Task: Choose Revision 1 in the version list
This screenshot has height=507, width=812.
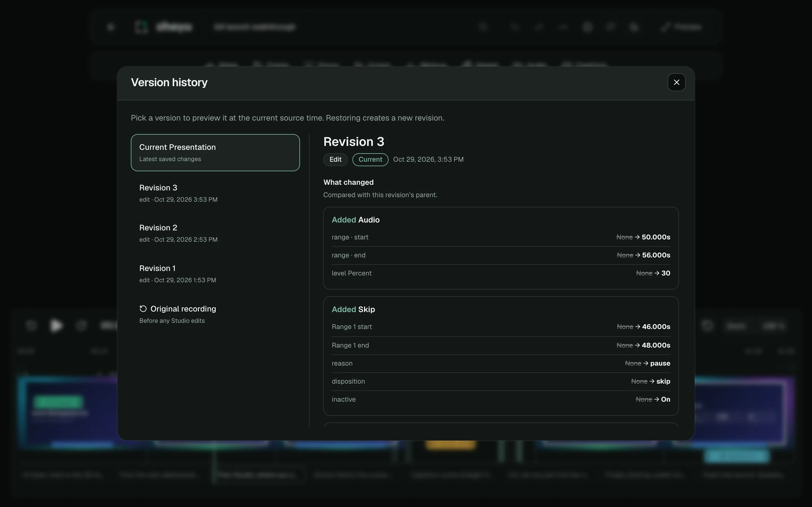Action: click(x=215, y=273)
